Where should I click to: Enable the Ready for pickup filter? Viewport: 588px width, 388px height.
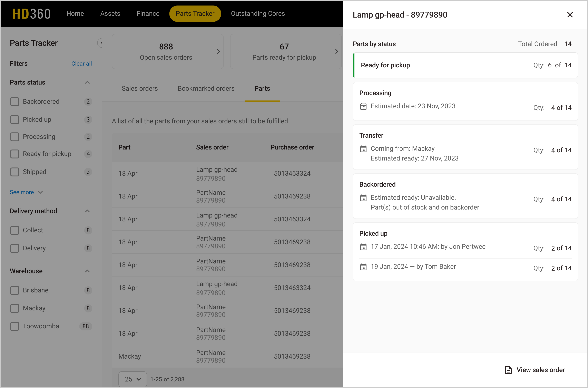click(x=14, y=154)
